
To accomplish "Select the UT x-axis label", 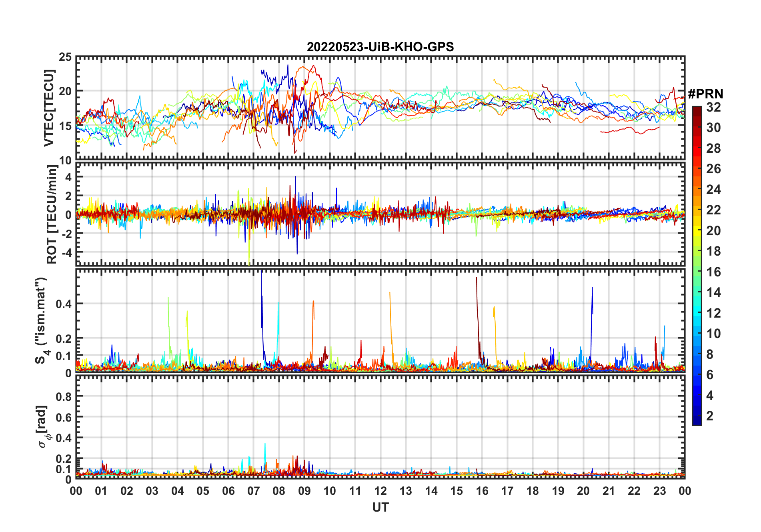I will click(x=380, y=507).
